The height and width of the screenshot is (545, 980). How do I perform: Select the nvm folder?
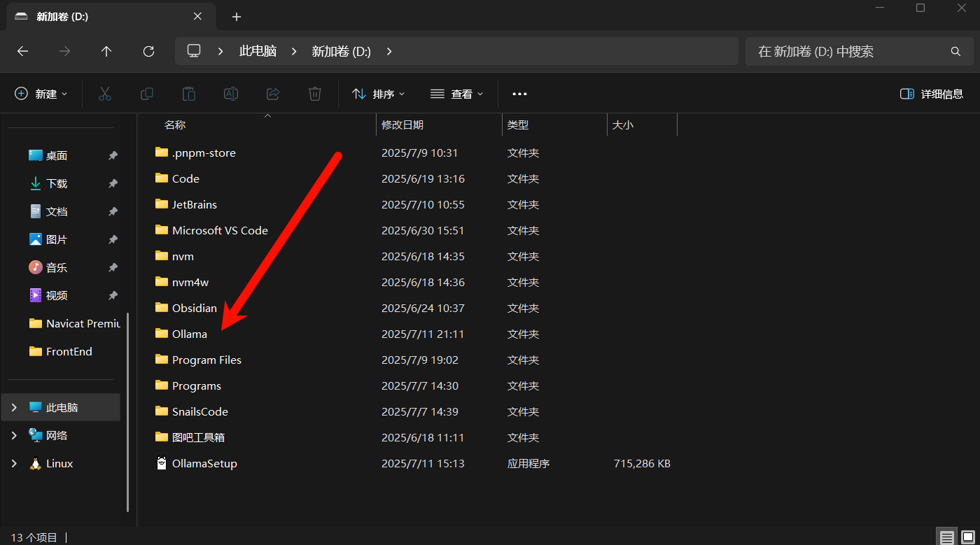point(183,256)
